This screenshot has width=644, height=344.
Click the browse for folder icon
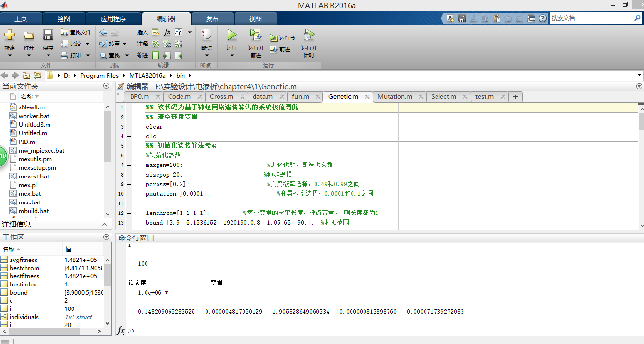pyautogui.click(x=37, y=75)
